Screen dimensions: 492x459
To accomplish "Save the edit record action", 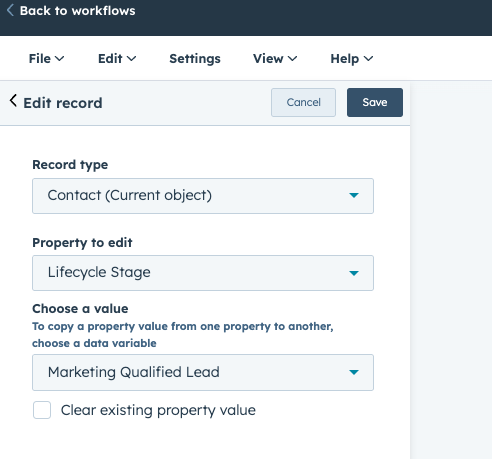I will coord(375,102).
